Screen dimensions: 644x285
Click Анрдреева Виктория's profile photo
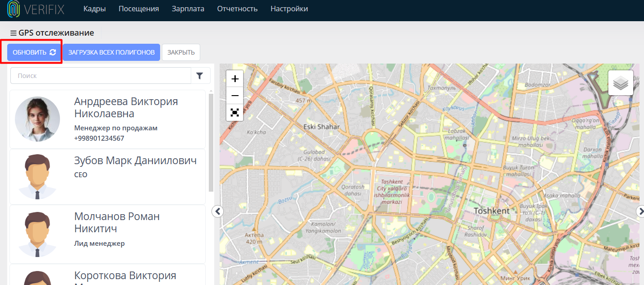tap(37, 120)
